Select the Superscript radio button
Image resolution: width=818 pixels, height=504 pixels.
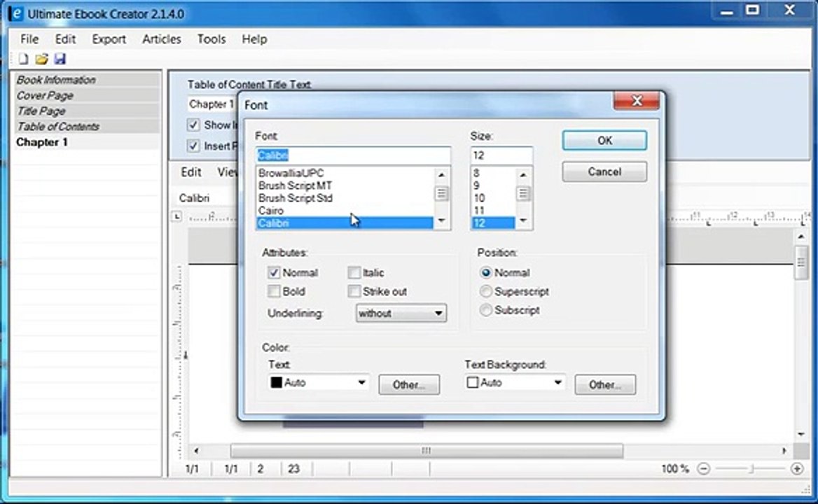click(486, 291)
